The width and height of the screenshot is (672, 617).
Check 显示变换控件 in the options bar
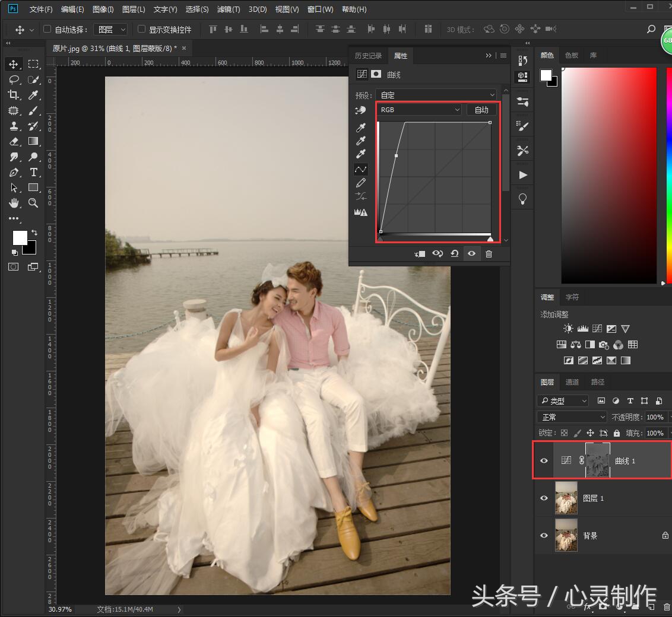pyautogui.click(x=141, y=29)
